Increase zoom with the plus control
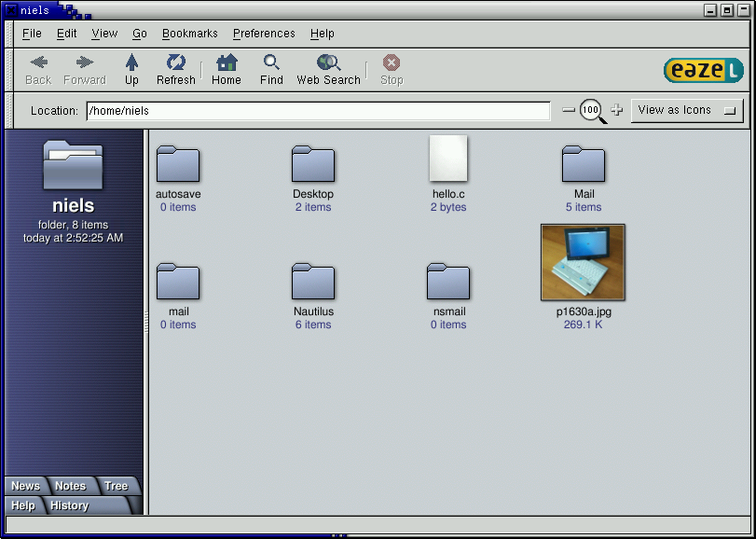Viewport: 756px width, 539px height. (616, 110)
